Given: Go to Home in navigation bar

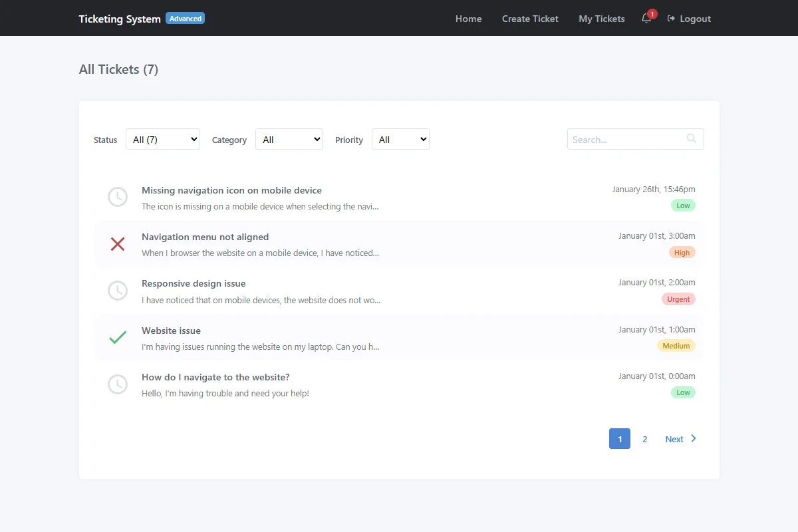Looking at the screenshot, I should click(x=468, y=19).
